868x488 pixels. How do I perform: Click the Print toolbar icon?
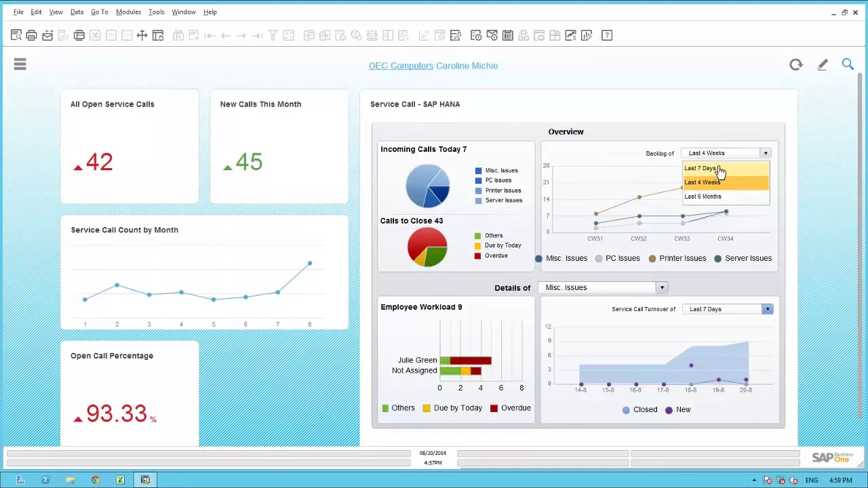(31, 35)
